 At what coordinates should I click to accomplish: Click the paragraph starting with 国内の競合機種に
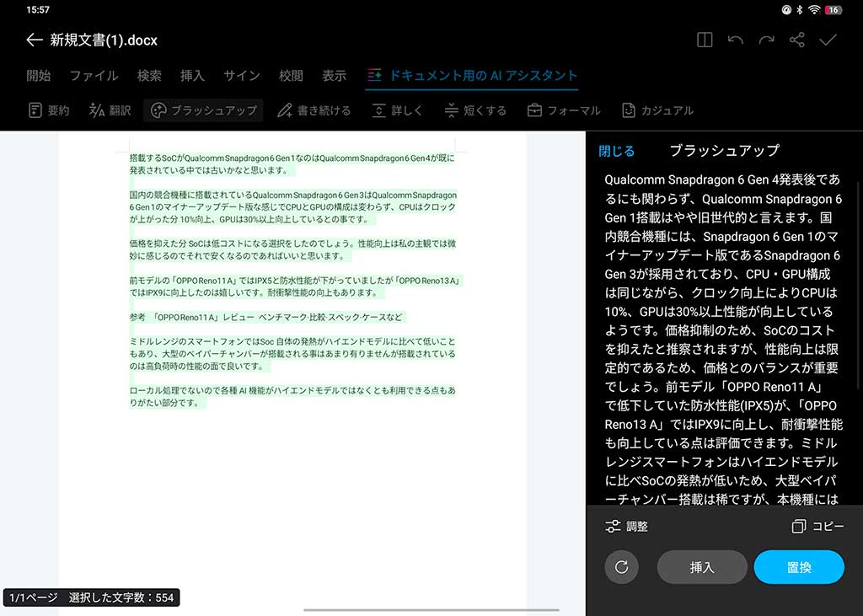pyautogui.click(x=292, y=207)
